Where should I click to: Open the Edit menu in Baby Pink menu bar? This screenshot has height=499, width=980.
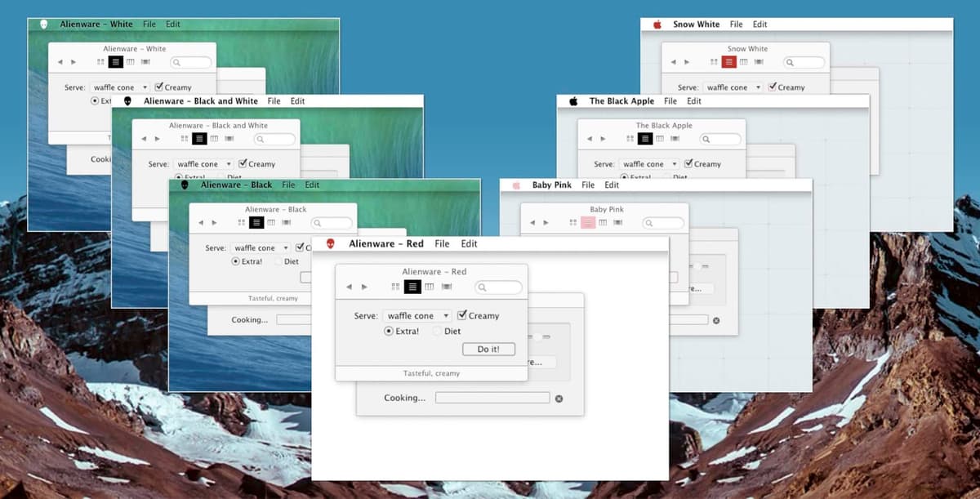[x=612, y=185]
